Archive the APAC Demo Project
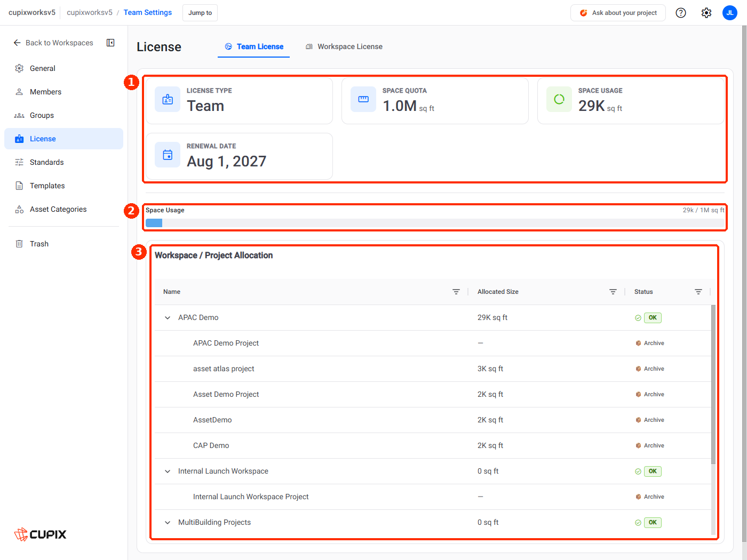Image resolution: width=747 pixels, height=560 pixels. (650, 343)
